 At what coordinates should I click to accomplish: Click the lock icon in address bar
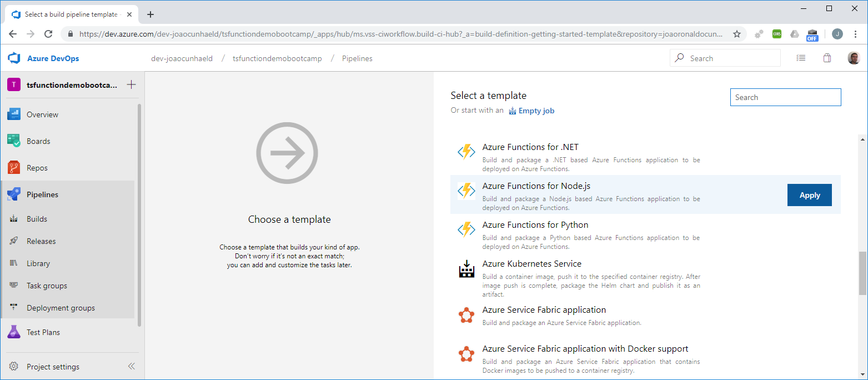[x=70, y=34]
